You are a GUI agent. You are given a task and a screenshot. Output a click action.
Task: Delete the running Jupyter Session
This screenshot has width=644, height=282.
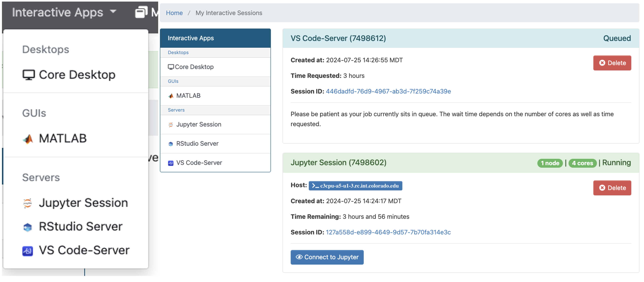tap(612, 188)
